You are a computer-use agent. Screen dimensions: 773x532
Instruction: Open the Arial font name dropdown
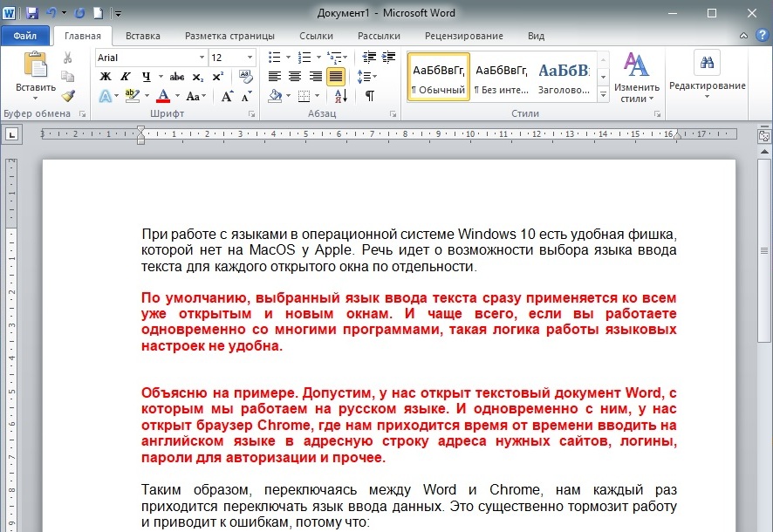point(202,58)
